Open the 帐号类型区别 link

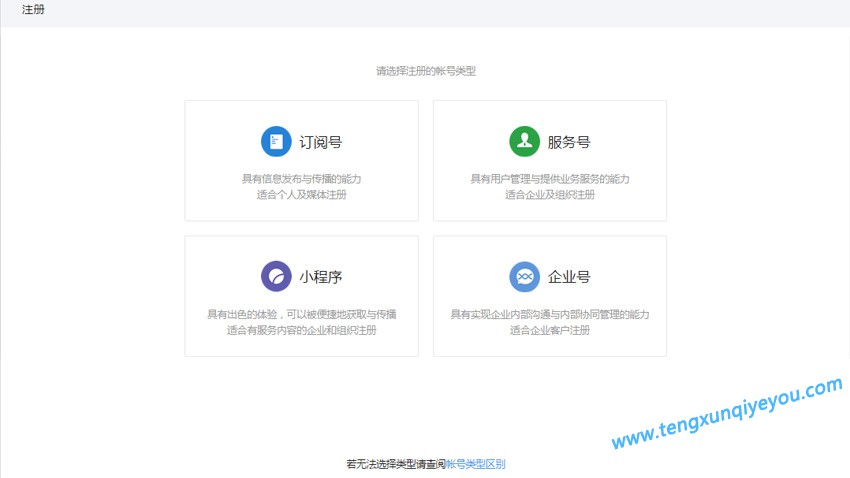tap(475, 464)
